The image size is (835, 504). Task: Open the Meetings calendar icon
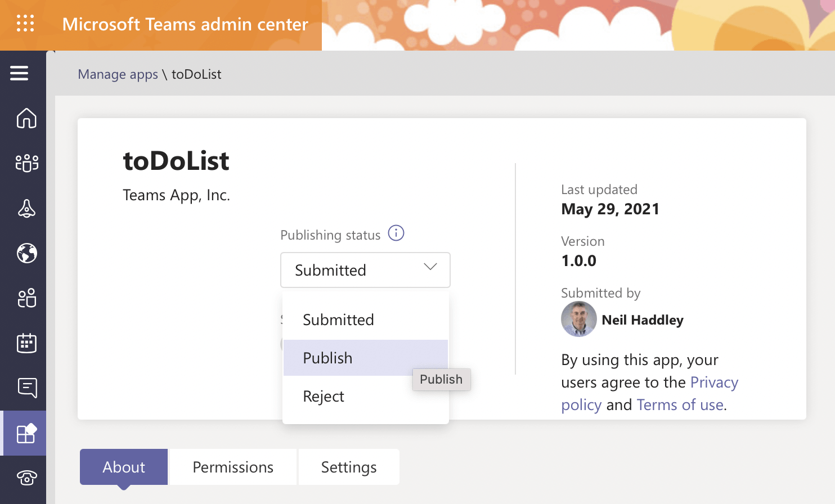point(26,343)
